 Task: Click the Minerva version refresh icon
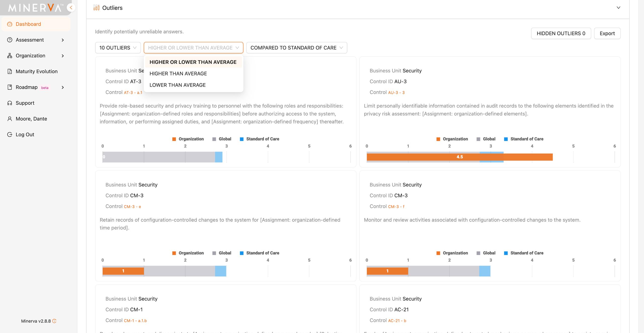click(x=54, y=321)
